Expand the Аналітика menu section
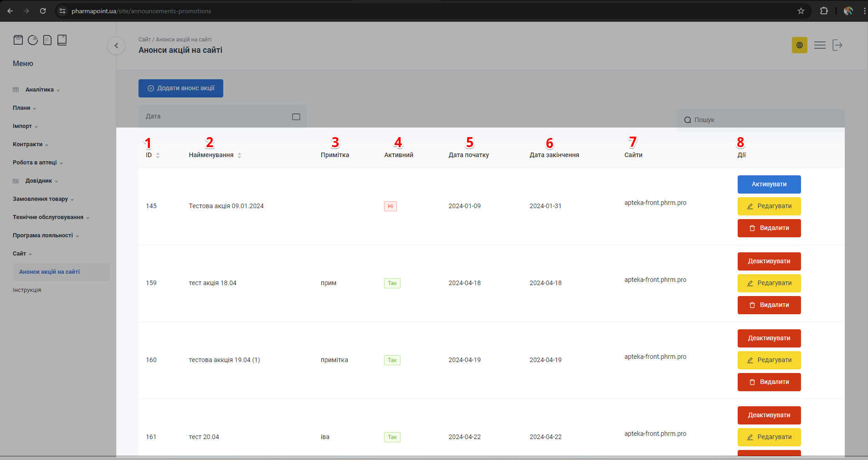868x460 pixels. coord(40,90)
